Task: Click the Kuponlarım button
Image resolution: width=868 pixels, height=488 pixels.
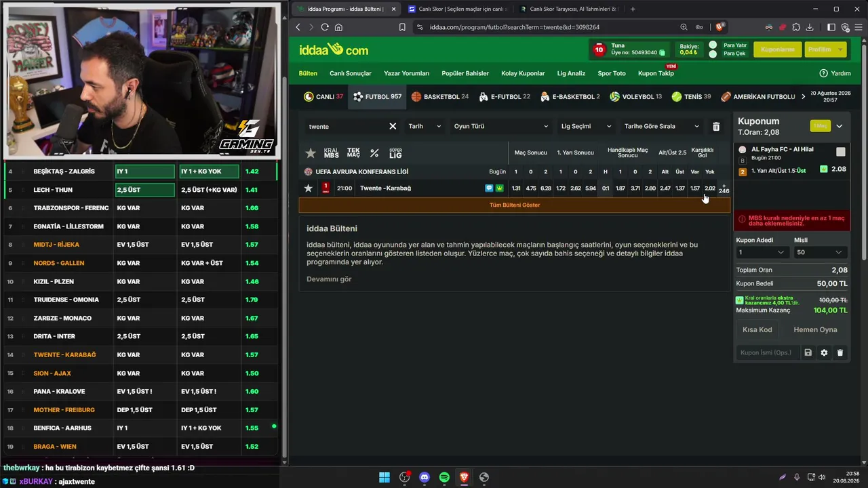Action: click(777, 49)
